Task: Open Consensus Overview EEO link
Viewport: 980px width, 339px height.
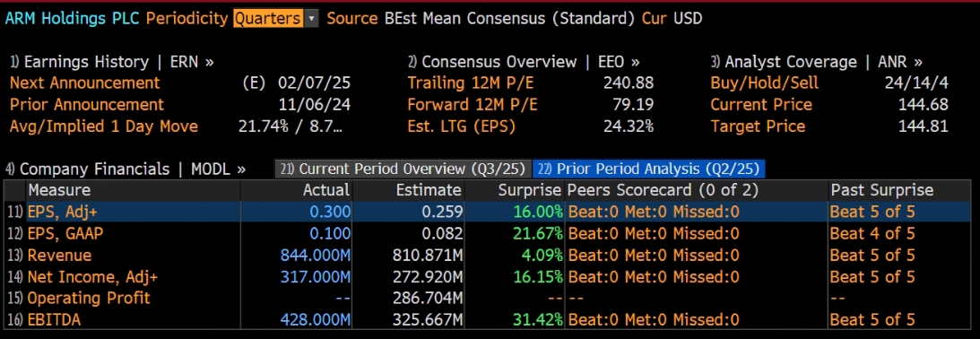Action: click(524, 62)
